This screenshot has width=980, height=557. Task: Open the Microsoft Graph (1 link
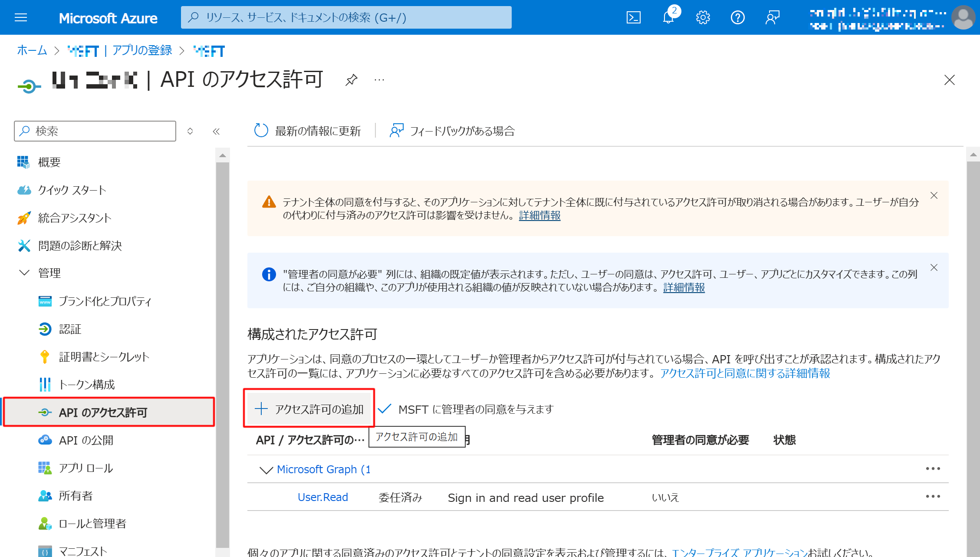click(324, 469)
